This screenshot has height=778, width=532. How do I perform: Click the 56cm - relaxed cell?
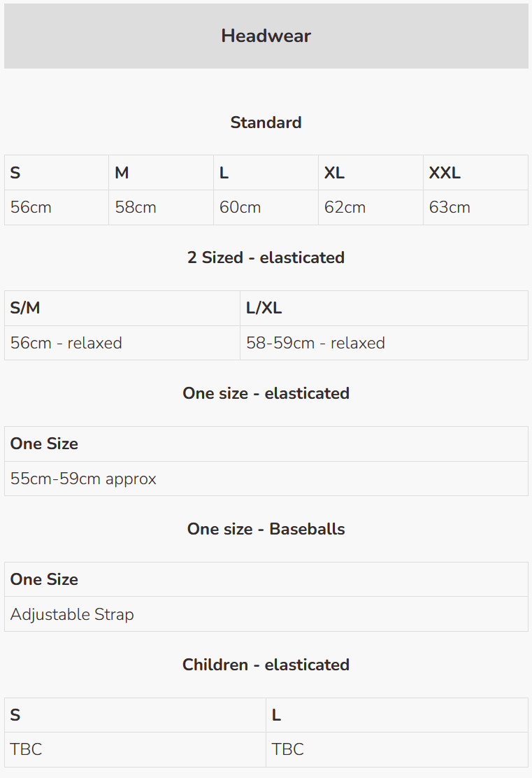[66, 344]
